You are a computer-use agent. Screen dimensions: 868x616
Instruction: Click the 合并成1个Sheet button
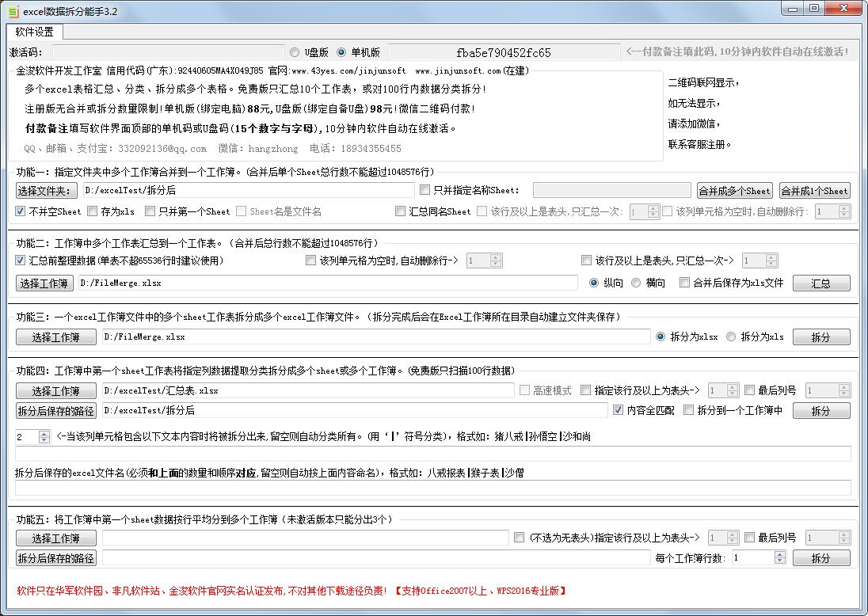coord(814,190)
